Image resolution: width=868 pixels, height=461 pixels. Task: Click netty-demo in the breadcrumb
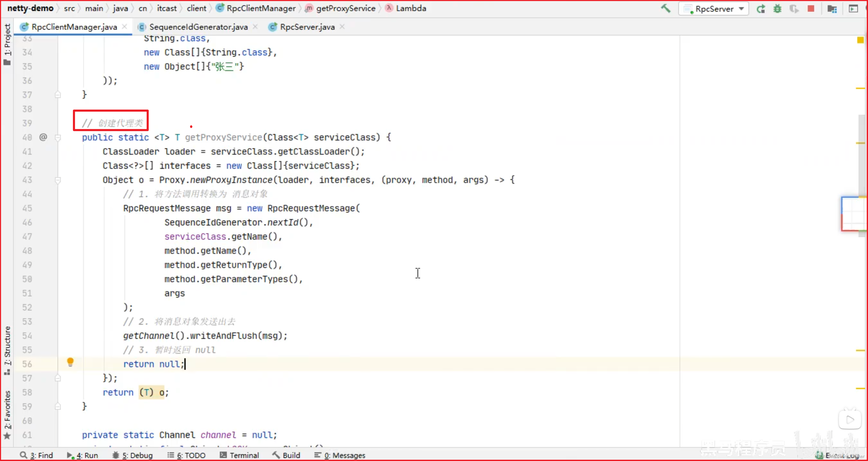(30, 8)
